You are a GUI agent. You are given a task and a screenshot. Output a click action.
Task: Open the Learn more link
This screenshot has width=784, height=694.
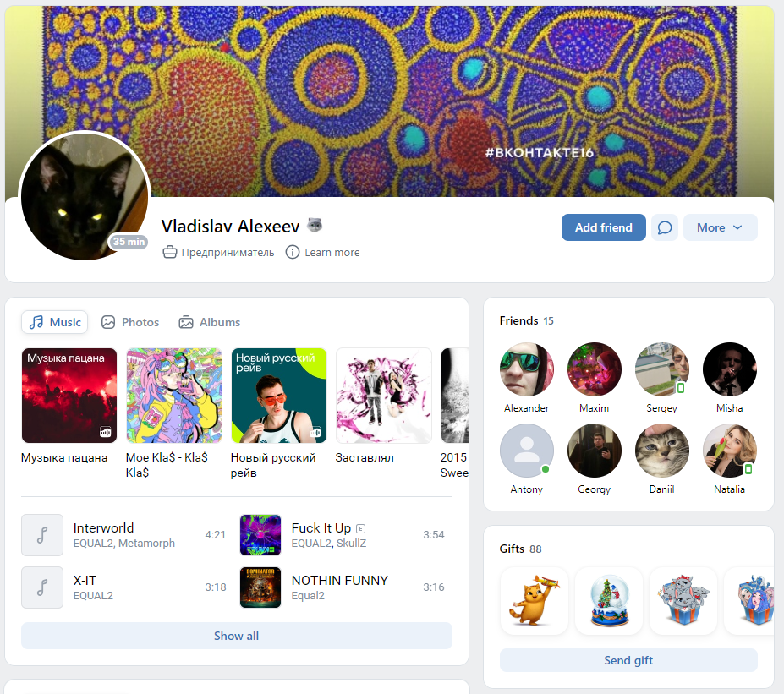pyautogui.click(x=332, y=252)
